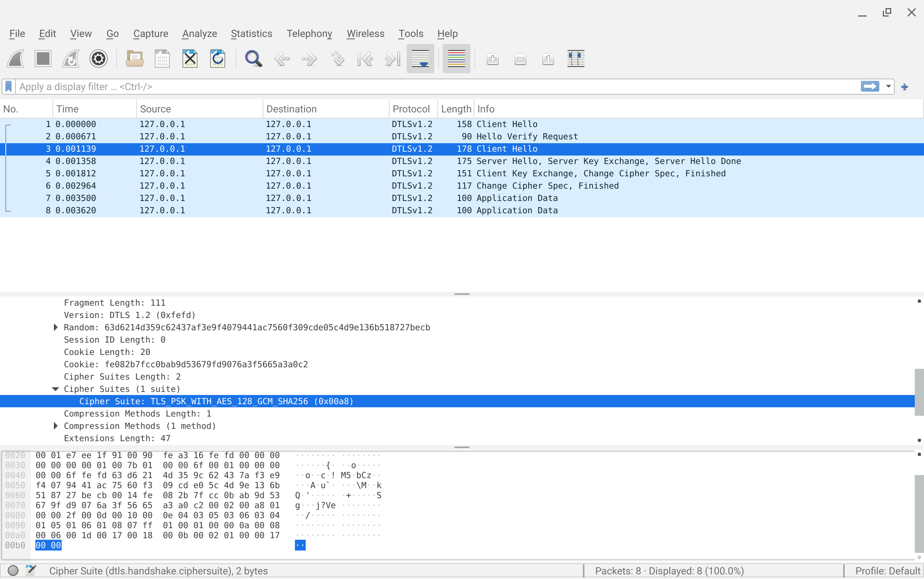
Task: Click the Find packet magnifier icon
Action: (253, 59)
